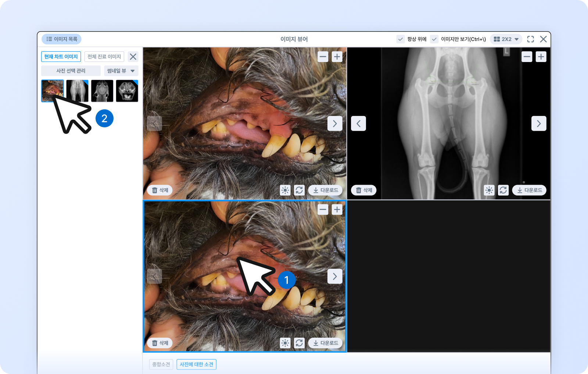Switch to 전체 진료 이미지 tab
The width and height of the screenshot is (588, 374).
[104, 57]
